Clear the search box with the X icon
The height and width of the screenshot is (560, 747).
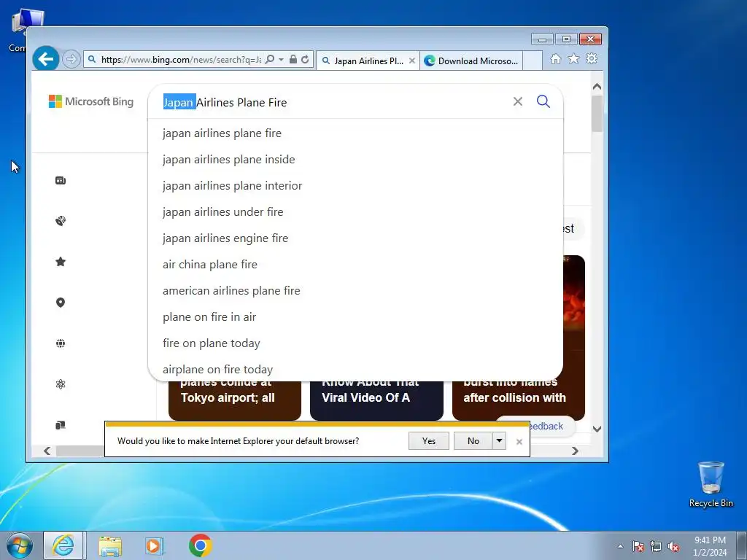[518, 101]
